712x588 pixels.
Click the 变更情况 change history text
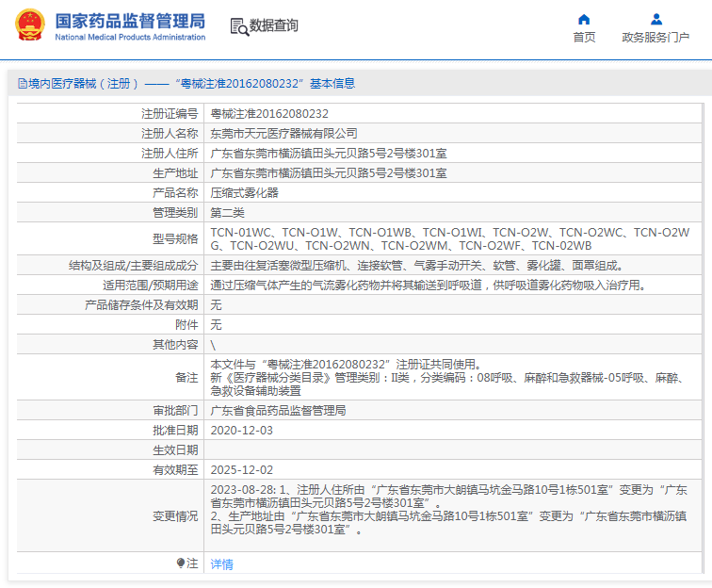[x=448, y=510]
